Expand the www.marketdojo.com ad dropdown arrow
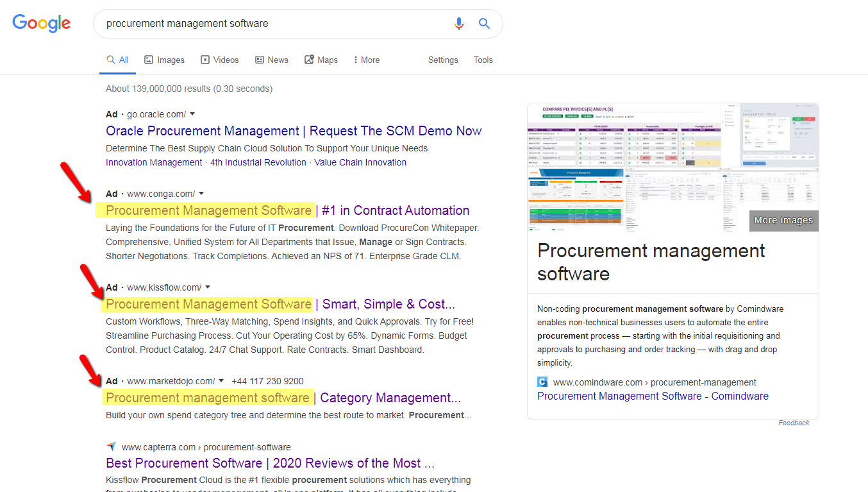868x492 pixels. click(x=221, y=381)
